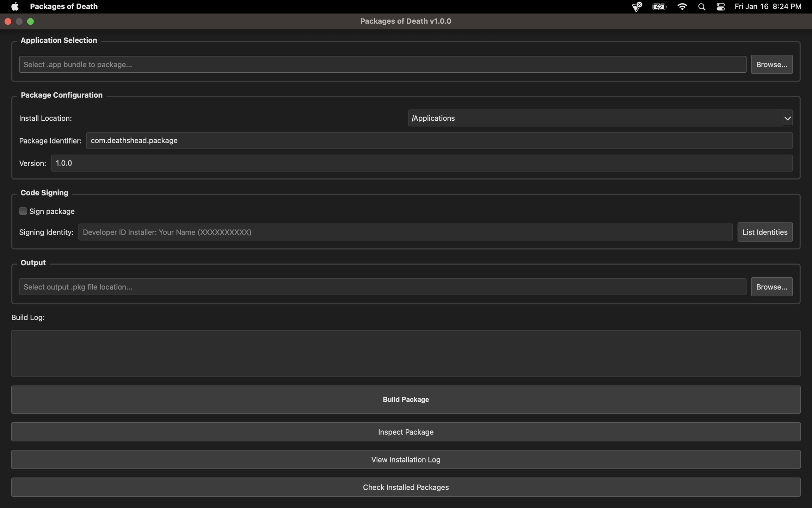Click the Inspect Package button
The height and width of the screenshot is (508, 812).
click(406, 432)
